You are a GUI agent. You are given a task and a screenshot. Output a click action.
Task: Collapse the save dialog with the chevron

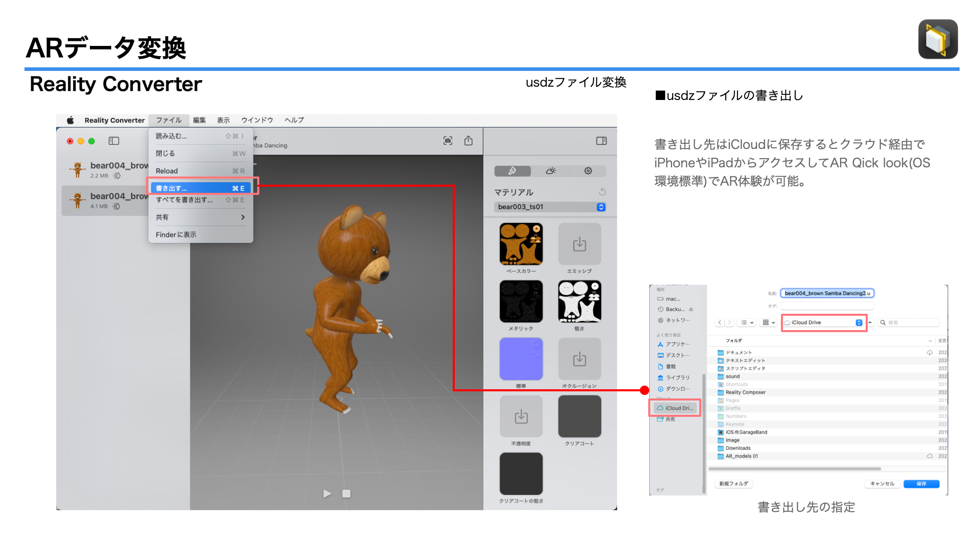point(870,322)
